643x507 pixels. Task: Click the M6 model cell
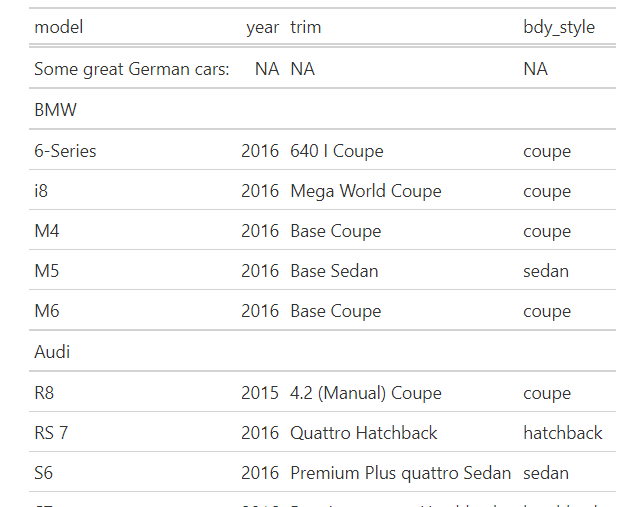tap(47, 311)
